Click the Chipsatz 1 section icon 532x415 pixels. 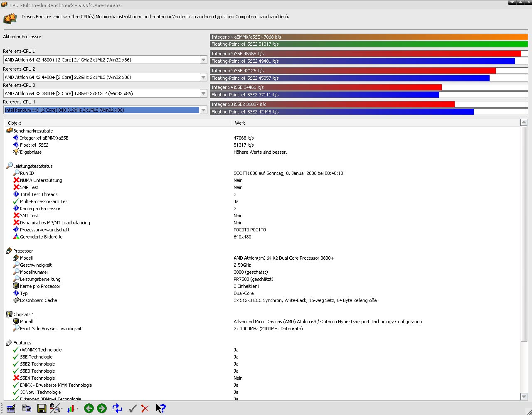pos(10,314)
